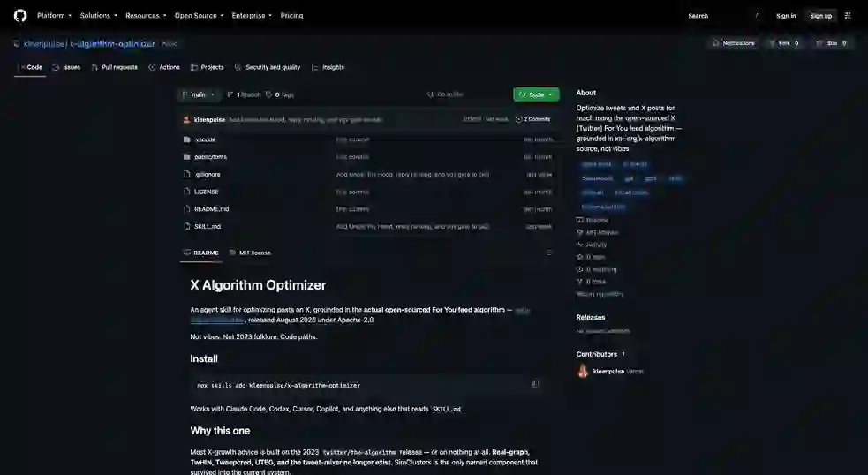The image size is (868, 475).
Task: Click the Report repository link
Action: pyautogui.click(x=600, y=294)
